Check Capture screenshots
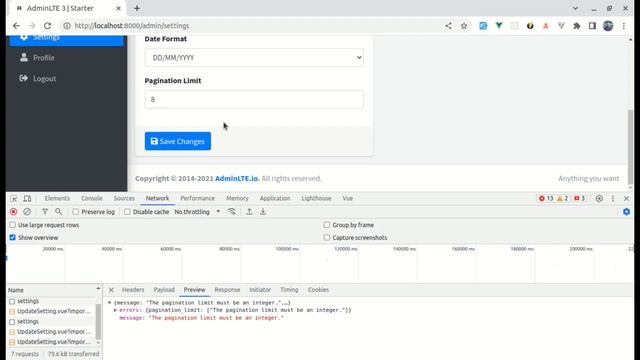 (327, 238)
